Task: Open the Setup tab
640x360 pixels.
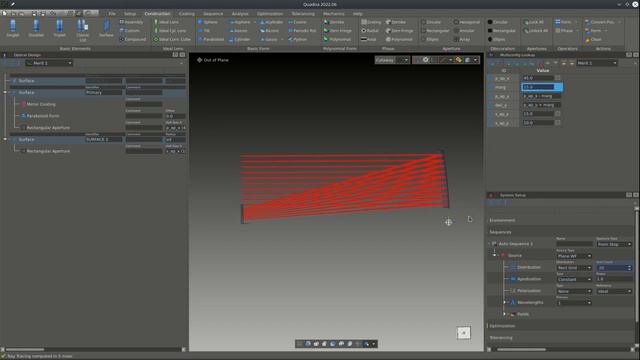Action: pyautogui.click(x=130, y=13)
